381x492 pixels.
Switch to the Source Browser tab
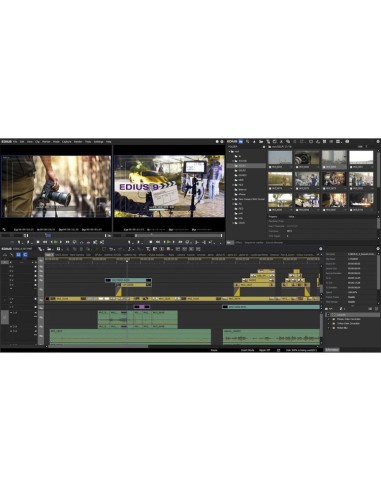[x=274, y=243]
